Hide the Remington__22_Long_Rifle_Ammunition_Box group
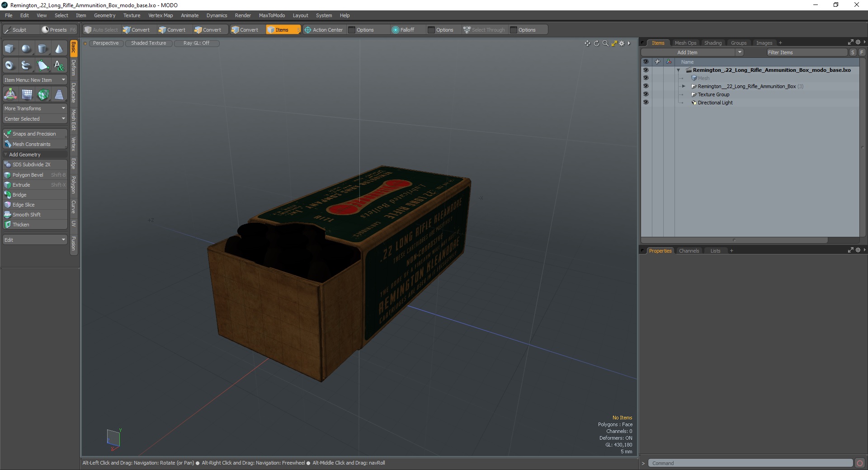Image resolution: width=868 pixels, height=470 pixels. (646, 86)
